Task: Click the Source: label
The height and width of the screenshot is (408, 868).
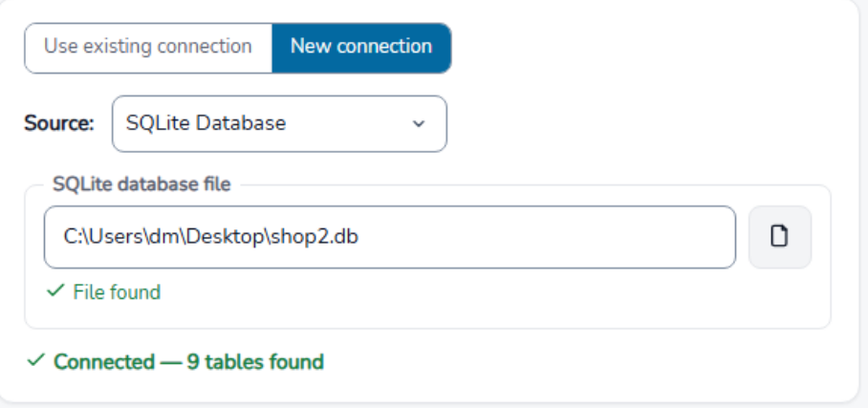Action: tap(59, 123)
